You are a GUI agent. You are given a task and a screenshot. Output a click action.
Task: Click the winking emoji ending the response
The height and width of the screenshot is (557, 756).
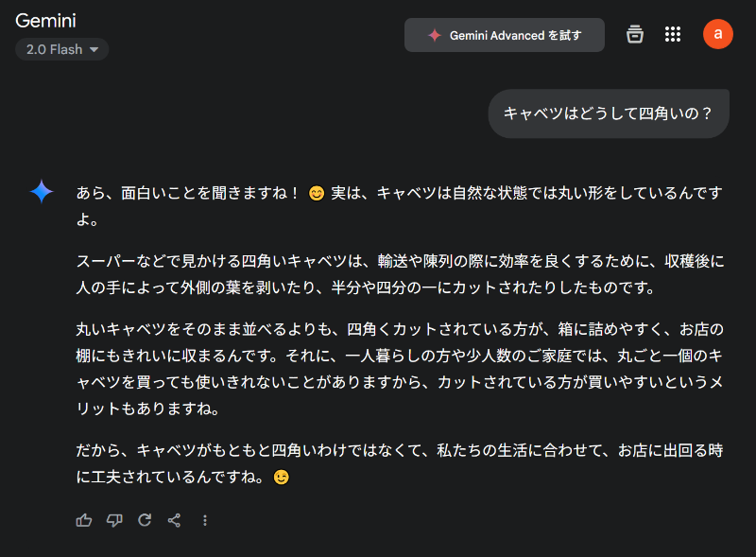281,478
